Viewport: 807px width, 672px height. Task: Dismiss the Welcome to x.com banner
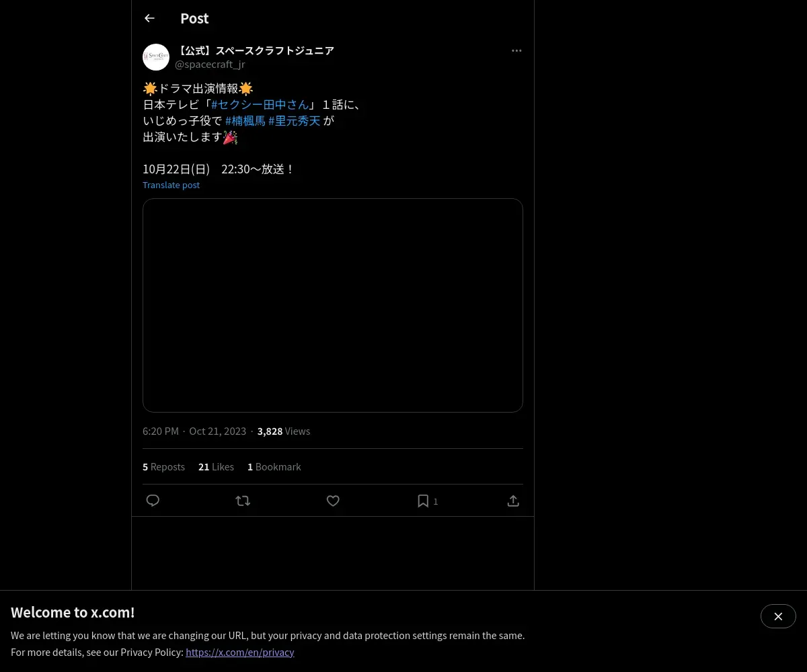pyautogui.click(x=778, y=616)
